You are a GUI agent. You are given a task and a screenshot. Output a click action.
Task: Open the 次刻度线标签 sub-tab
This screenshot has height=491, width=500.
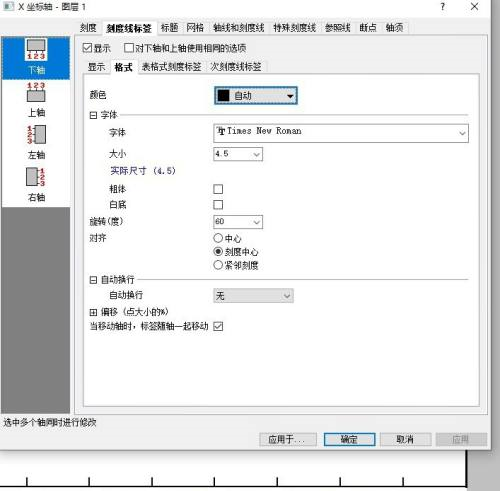pyautogui.click(x=236, y=67)
